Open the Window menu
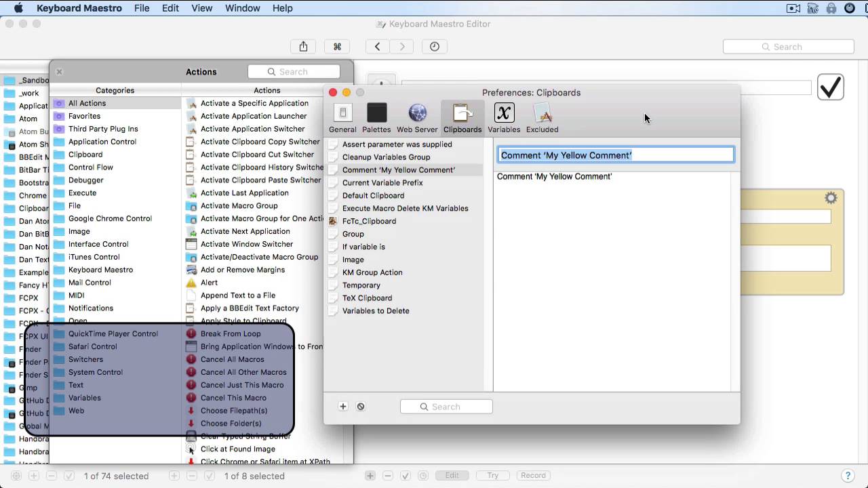The width and height of the screenshot is (868, 488). (x=242, y=8)
